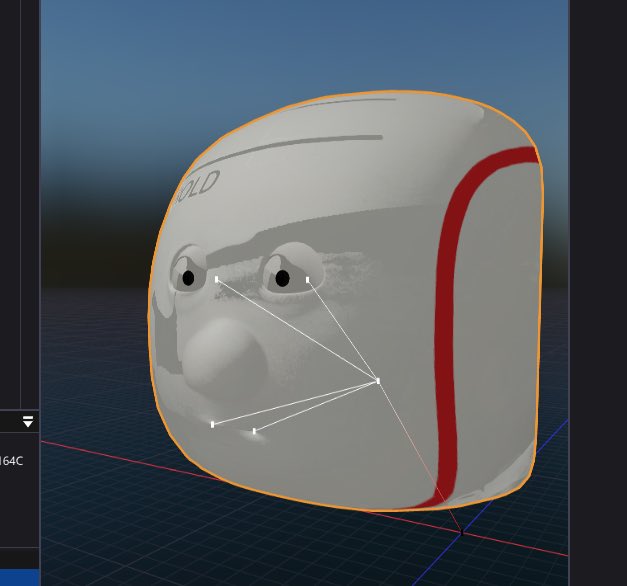Viewport: 627px width, 586px height.
Task: Click the '164C' value text in left panel
Action: tap(11, 461)
